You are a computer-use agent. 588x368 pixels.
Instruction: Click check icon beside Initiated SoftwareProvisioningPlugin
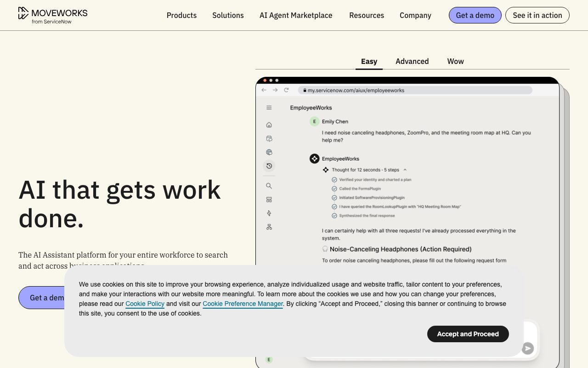pos(334,198)
